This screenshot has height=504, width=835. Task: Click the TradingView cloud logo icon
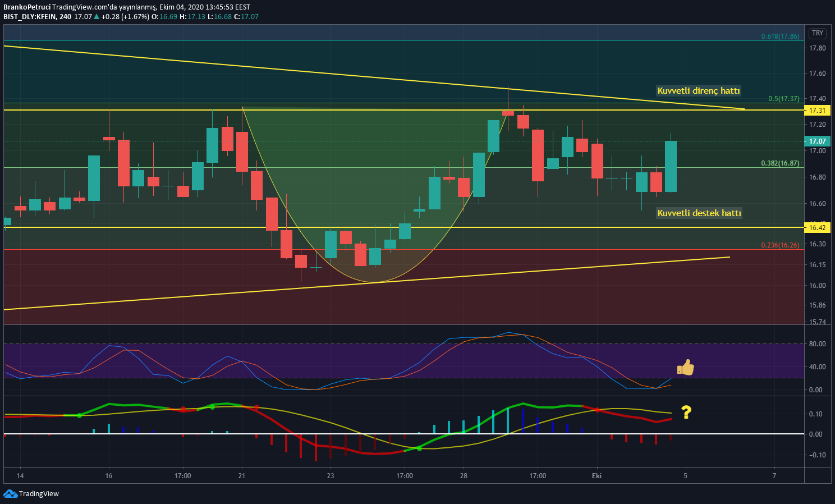pos(10,493)
